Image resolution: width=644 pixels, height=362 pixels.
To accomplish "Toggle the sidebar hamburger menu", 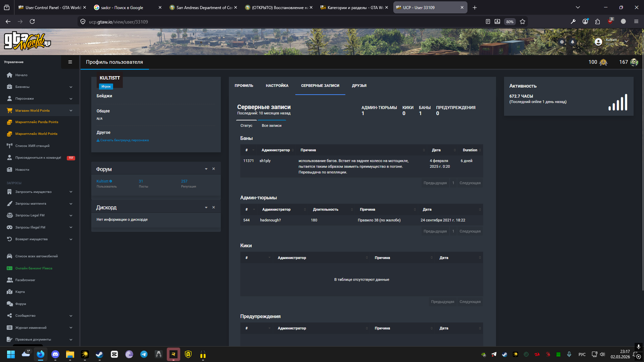I will coord(70,62).
